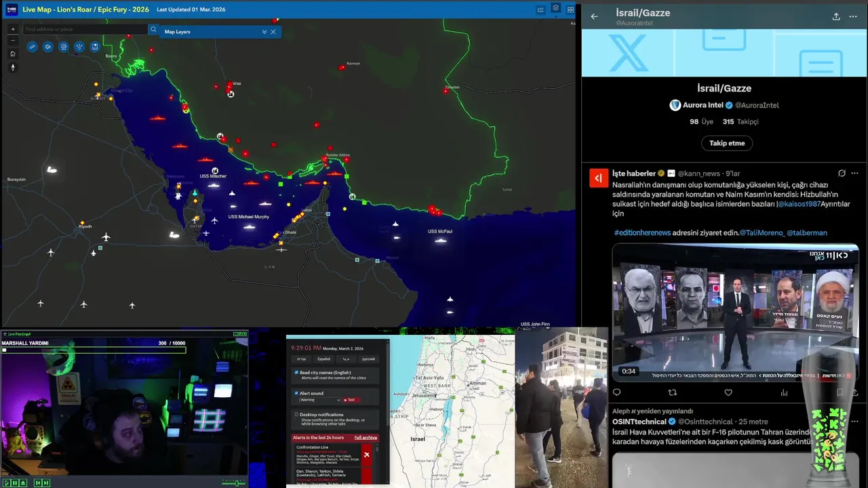The height and width of the screenshot is (488, 868).
Task: Click the map search magnifier icon
Action: 154,29
